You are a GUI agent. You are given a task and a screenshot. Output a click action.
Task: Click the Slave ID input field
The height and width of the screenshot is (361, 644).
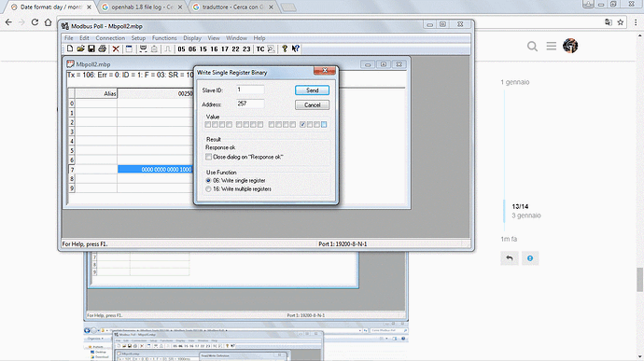250,90
